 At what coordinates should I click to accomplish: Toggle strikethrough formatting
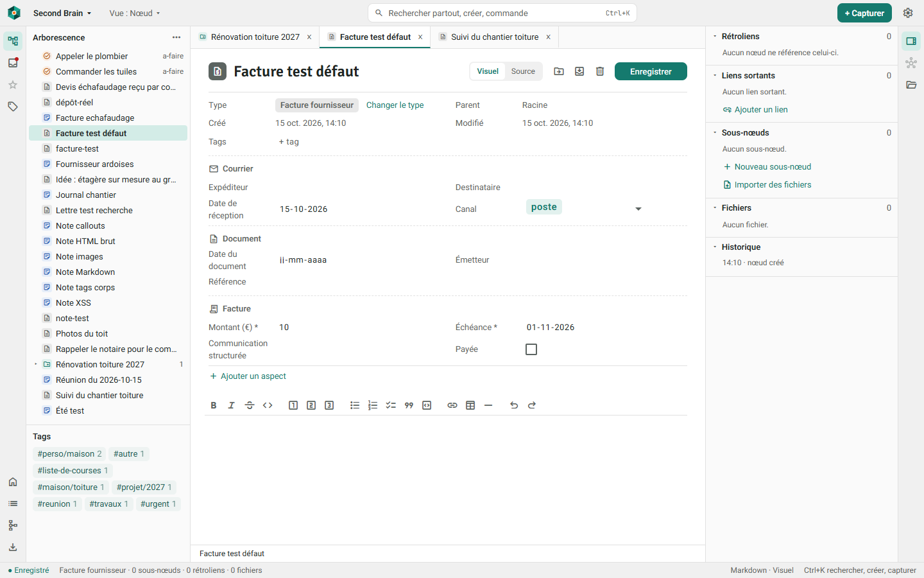[250, 405]
